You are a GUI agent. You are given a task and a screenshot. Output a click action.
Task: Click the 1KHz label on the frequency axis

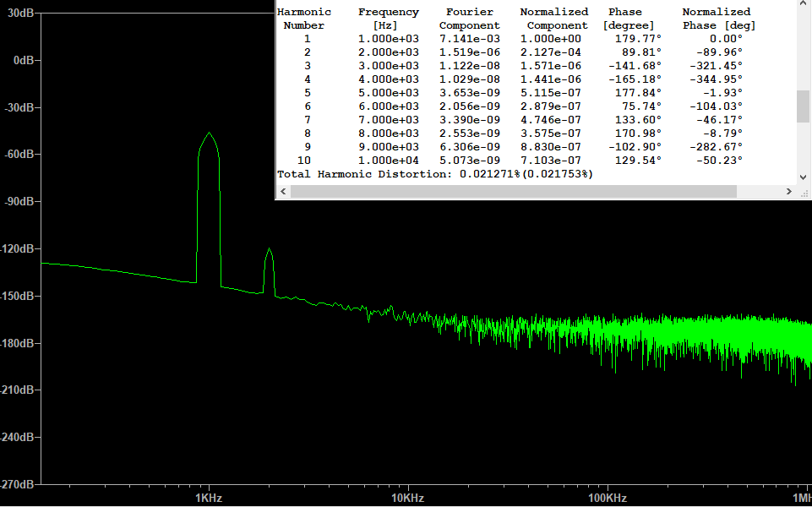coord(209,499)
